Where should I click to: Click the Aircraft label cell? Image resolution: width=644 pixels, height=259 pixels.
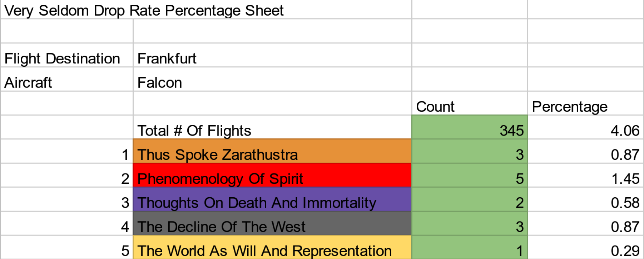[66, 83]
